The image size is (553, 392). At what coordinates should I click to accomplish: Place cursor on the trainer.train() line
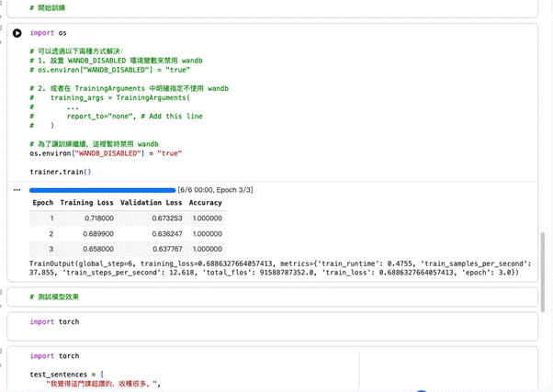point(61,172)
